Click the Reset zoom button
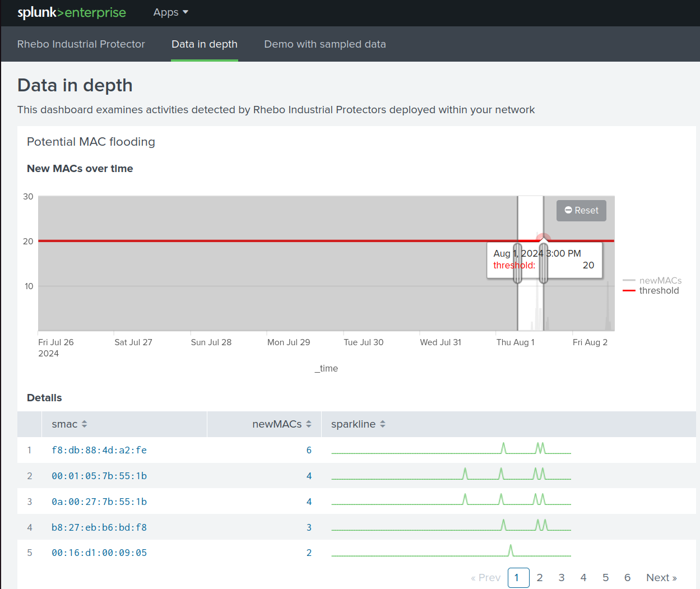 click(581, 210)
